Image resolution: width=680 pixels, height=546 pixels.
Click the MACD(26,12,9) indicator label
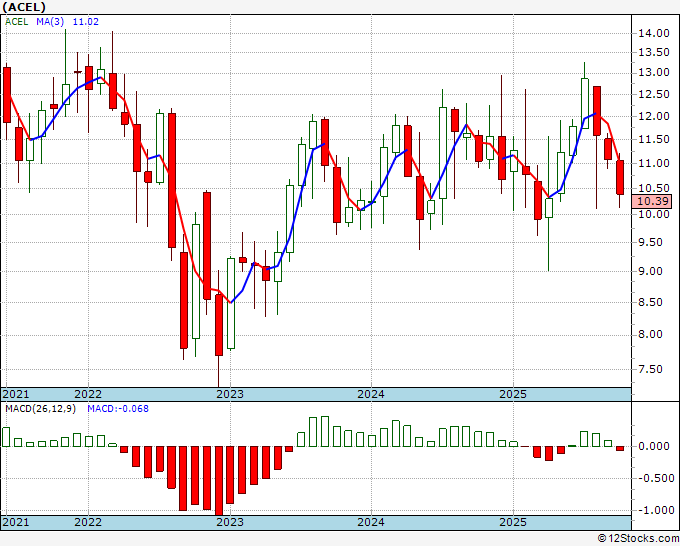[41, 409]
